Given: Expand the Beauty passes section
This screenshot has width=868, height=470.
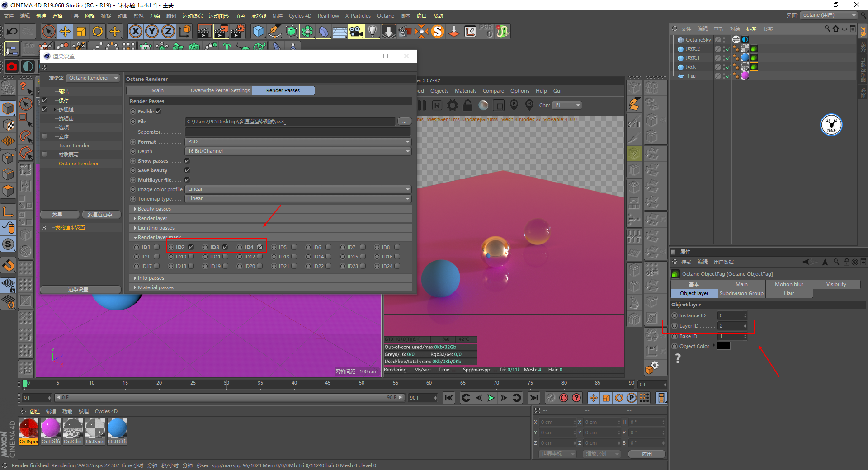Looking at the screenshot, I should (x=270, y=209).
